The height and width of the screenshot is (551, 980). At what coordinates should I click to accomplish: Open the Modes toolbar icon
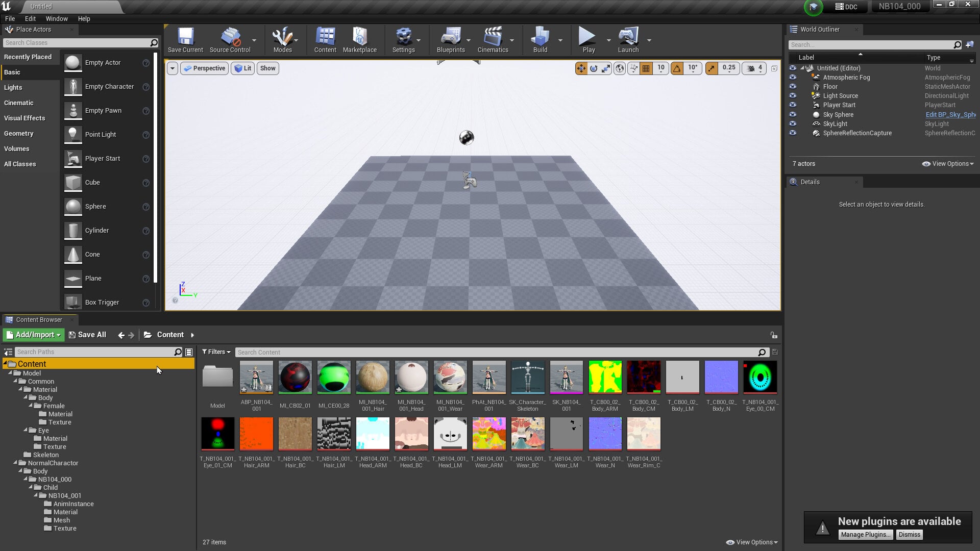pyautogui.click(x=282, y=40)
